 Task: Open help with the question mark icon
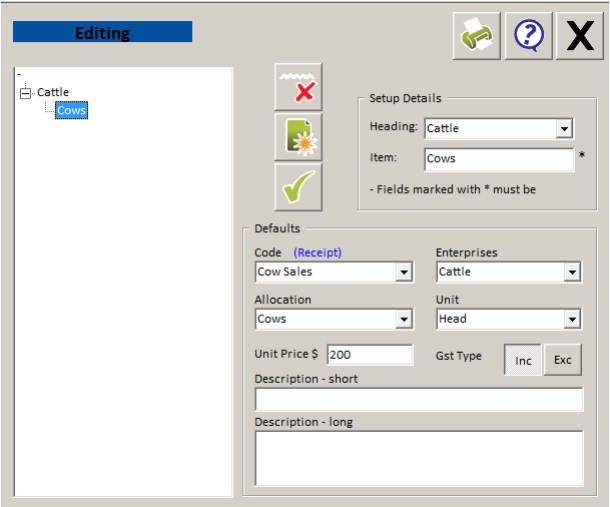pyautogui.click(x=528, y=35)
